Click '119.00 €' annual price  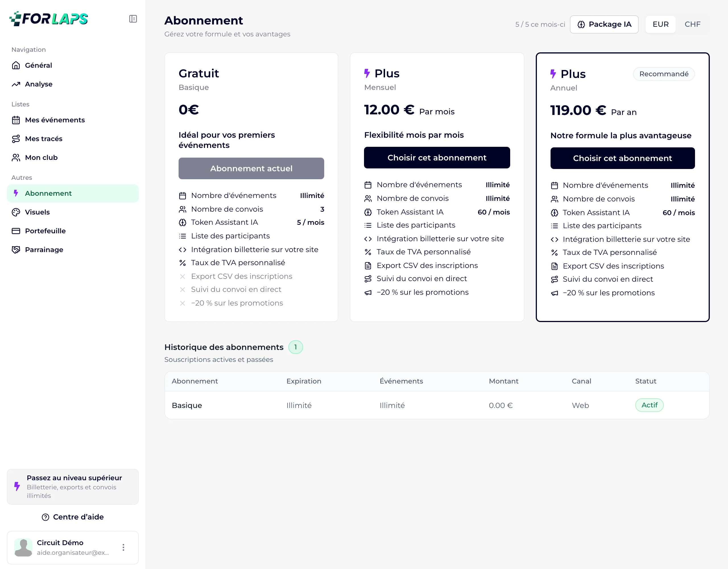(578, 110)
